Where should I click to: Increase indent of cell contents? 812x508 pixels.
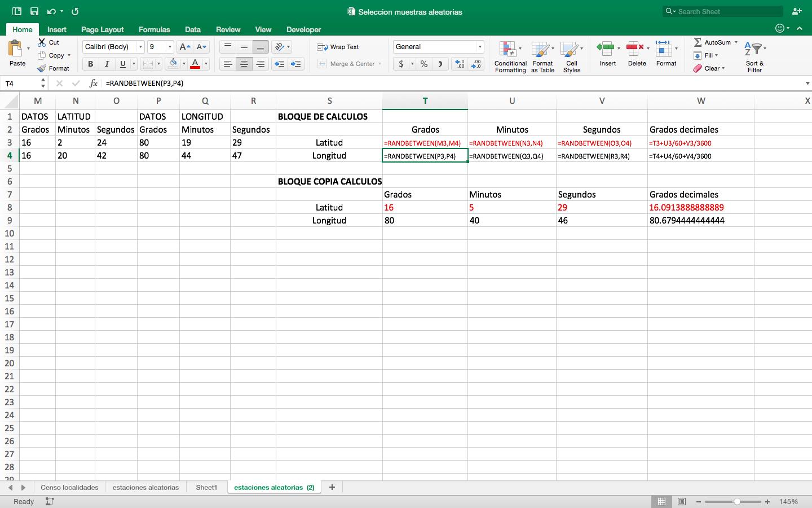tap(295, 64)
